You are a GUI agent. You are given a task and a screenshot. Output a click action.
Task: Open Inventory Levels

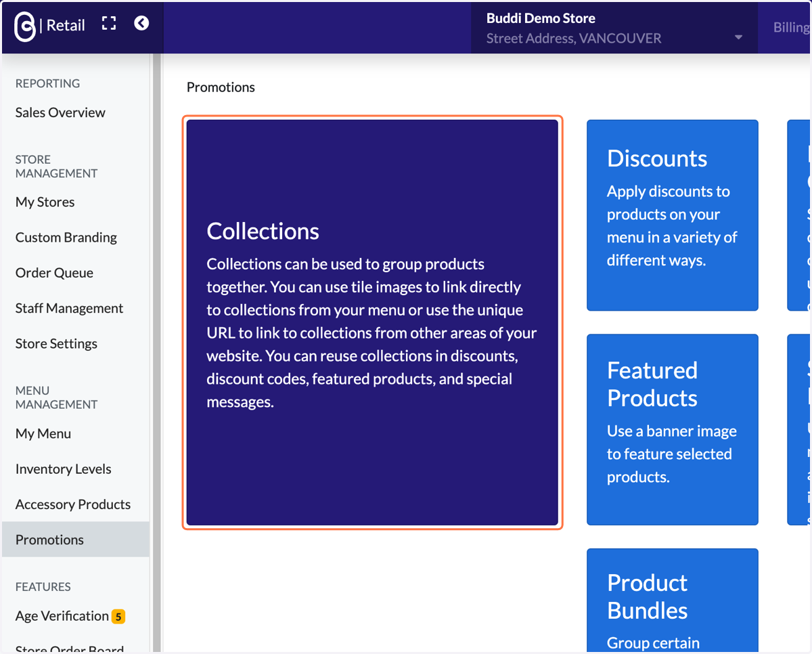pos(63,468)
